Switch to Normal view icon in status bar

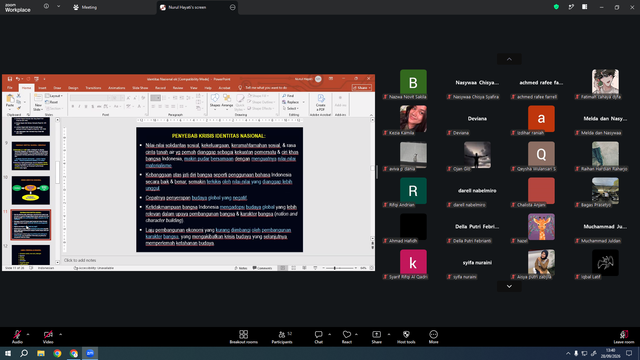(x=282, y=268)
